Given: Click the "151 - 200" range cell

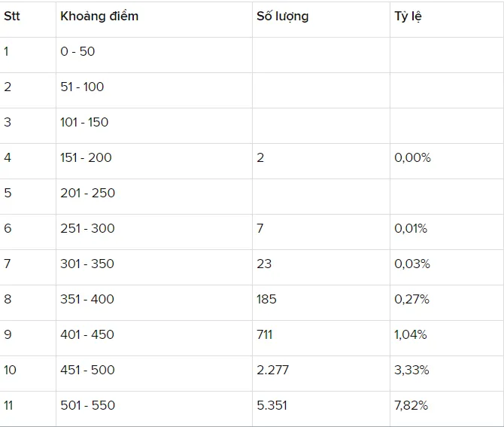Looking at the screenshot, I should (86, 158).
